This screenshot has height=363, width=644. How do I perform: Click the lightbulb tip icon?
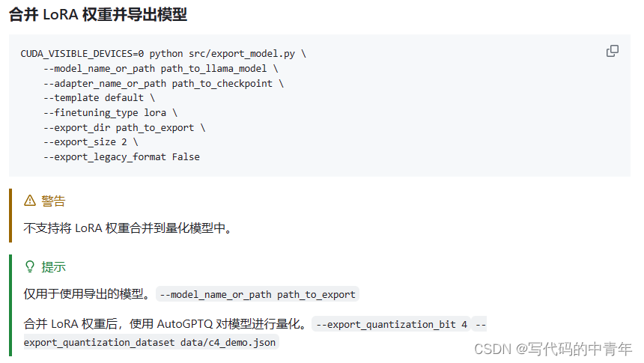click(30, 267)
